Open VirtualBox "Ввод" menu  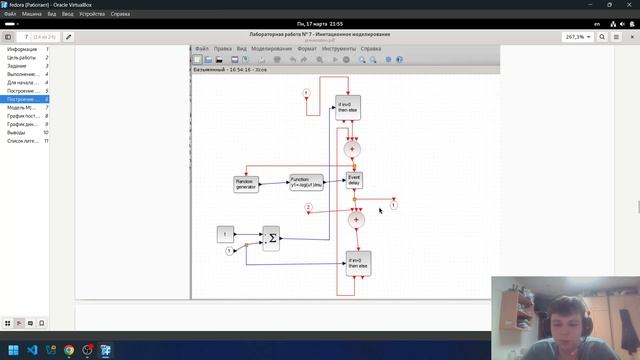coord(68,14)
